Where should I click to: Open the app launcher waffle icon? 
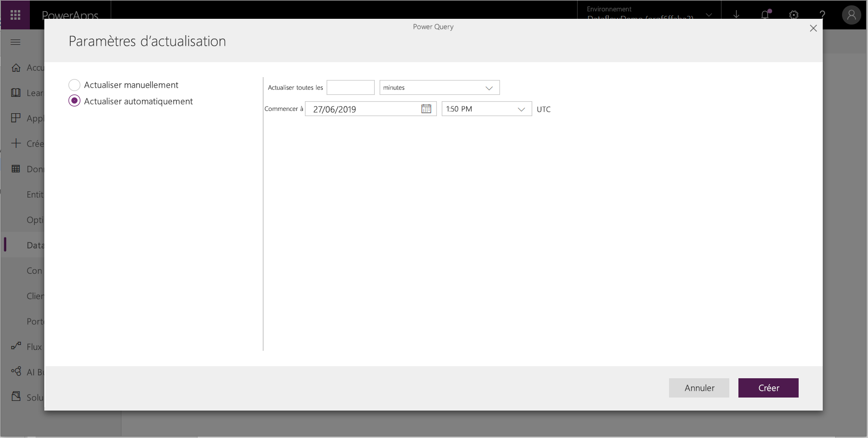15,15
